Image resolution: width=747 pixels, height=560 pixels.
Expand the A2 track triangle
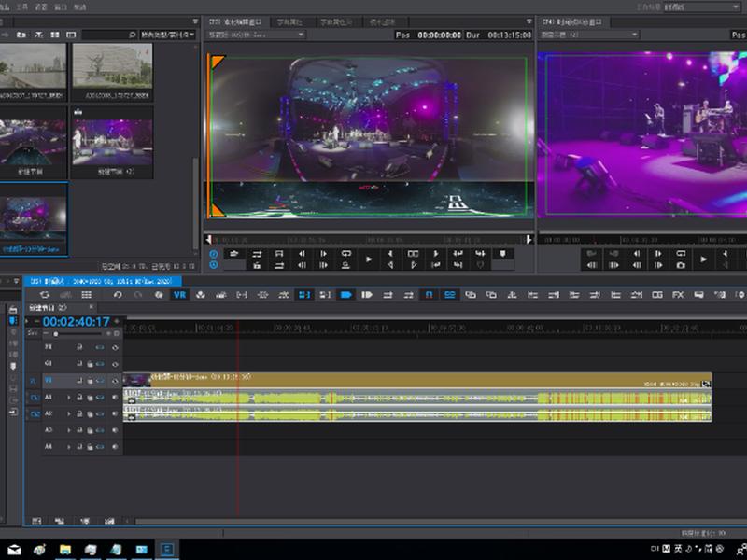pyautogui.click(x=69, y=413)
